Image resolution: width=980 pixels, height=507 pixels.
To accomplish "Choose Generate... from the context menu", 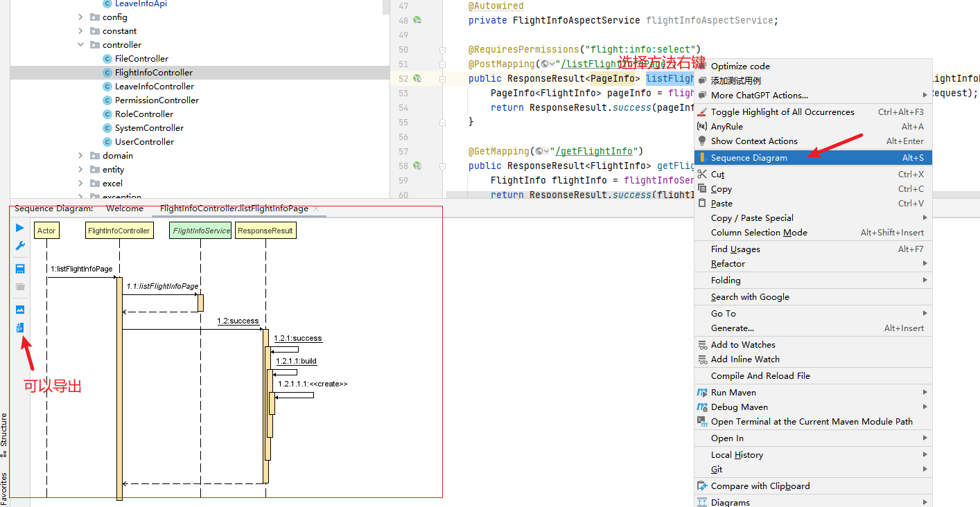I will pos(813,328).
